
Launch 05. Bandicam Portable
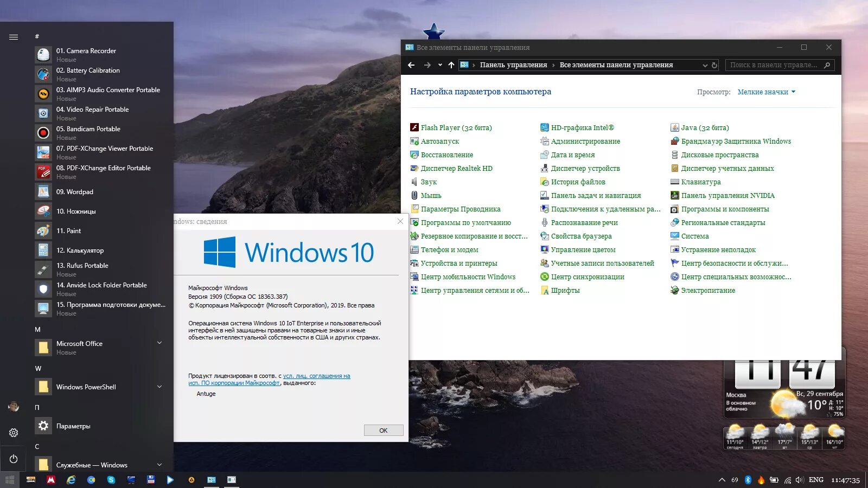coord(102,133)
